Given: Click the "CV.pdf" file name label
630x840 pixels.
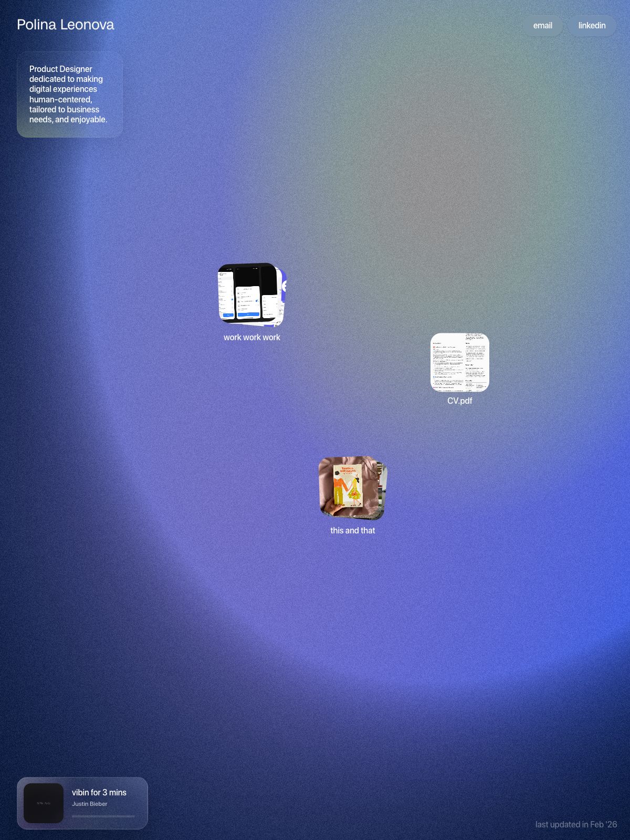Looking at the screenshot, I should coord(459,401).
